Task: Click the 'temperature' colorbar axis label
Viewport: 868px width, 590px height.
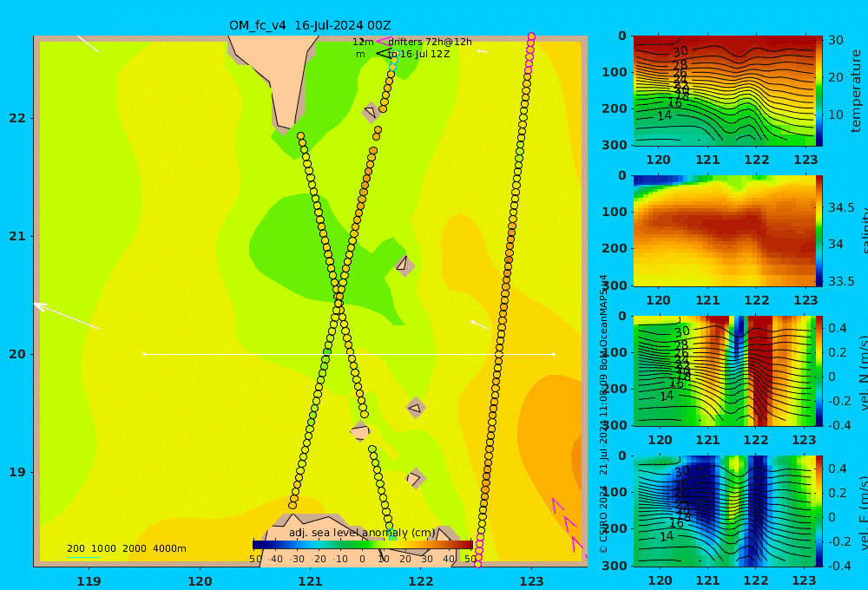Action: pos(857,91)
